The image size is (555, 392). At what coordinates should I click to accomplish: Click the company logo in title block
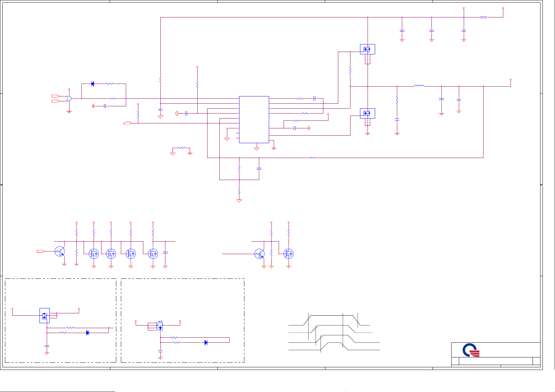(471, 350)
